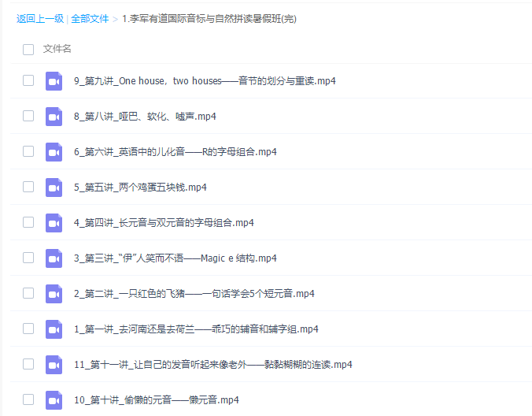This screenshot has height=416, width=532.
Task: Click video icon next to 11_第十一讲 file
Action: coord(54,364)
